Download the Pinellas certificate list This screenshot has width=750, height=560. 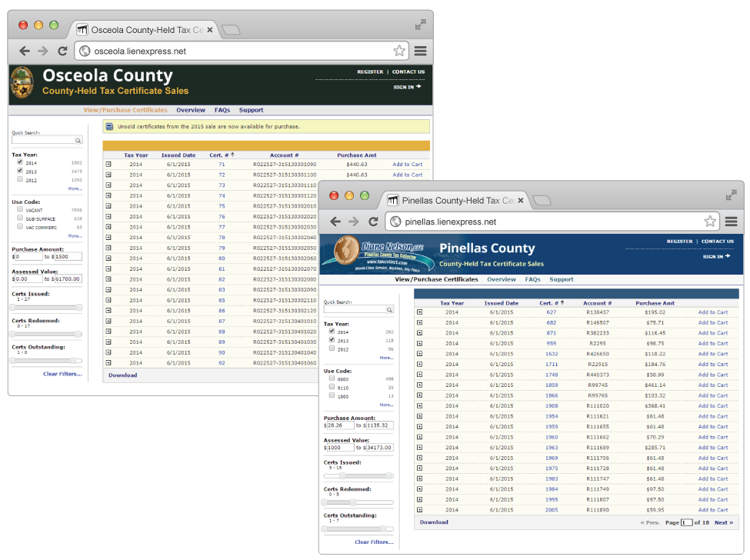(x=434, y=522)
